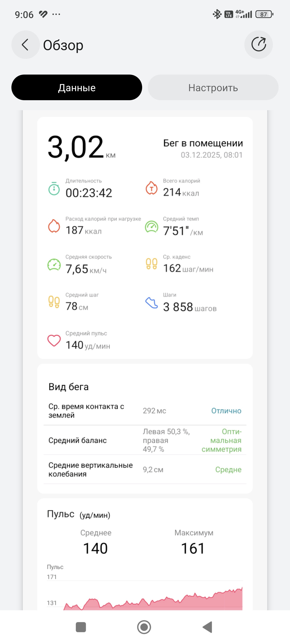The width and height of the screenshot is (290, 644).
Task: Open the share icon at top right
Action: (x=258, y=45)
